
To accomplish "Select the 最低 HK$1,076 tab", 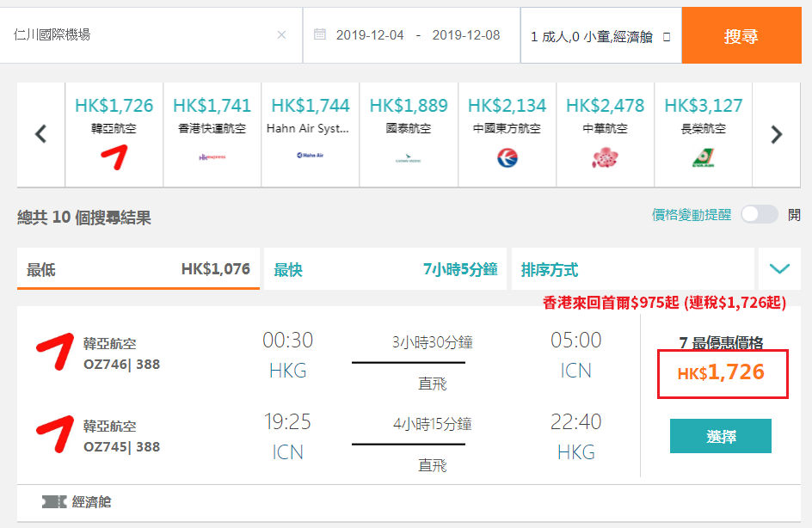I will coord(138,268).
